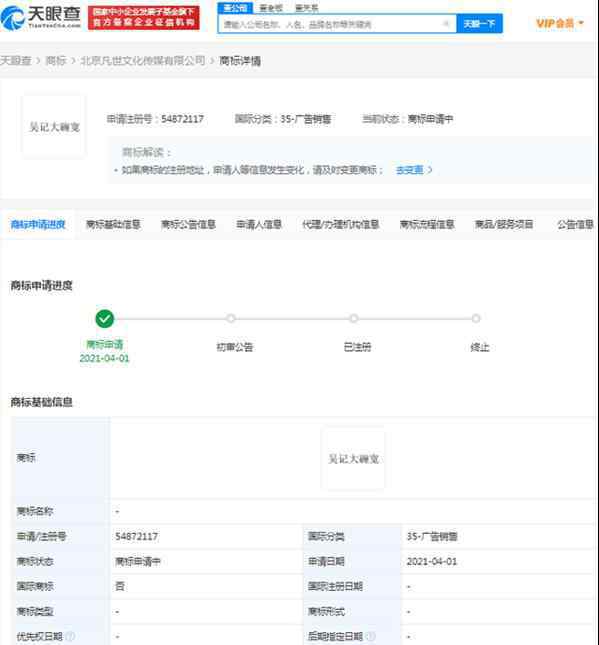Open 商标 in the breadcrumb
This screenshot has width=599, height=645.
tap(56, 61)
